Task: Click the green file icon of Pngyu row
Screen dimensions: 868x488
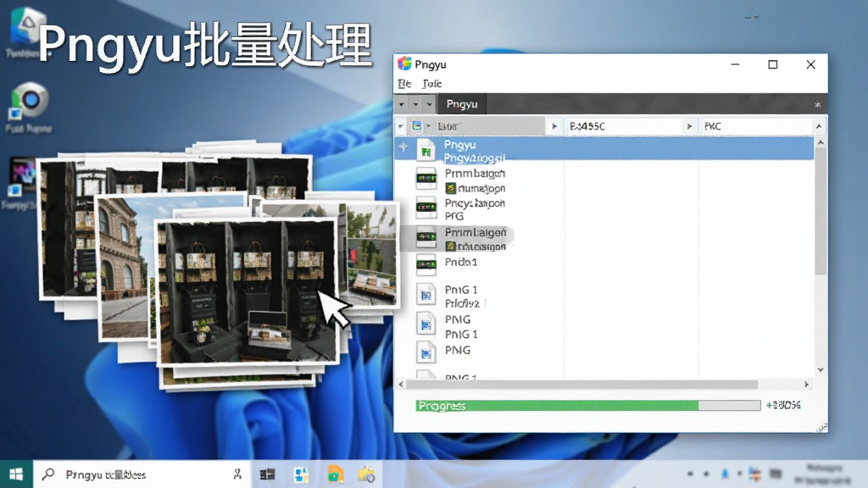Action: (x=426, y=149)
